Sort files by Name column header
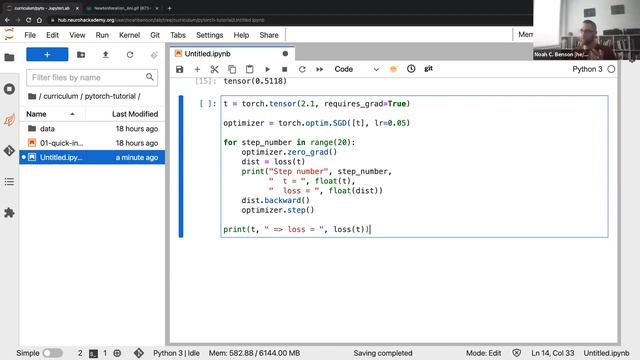 coord(51,114)
